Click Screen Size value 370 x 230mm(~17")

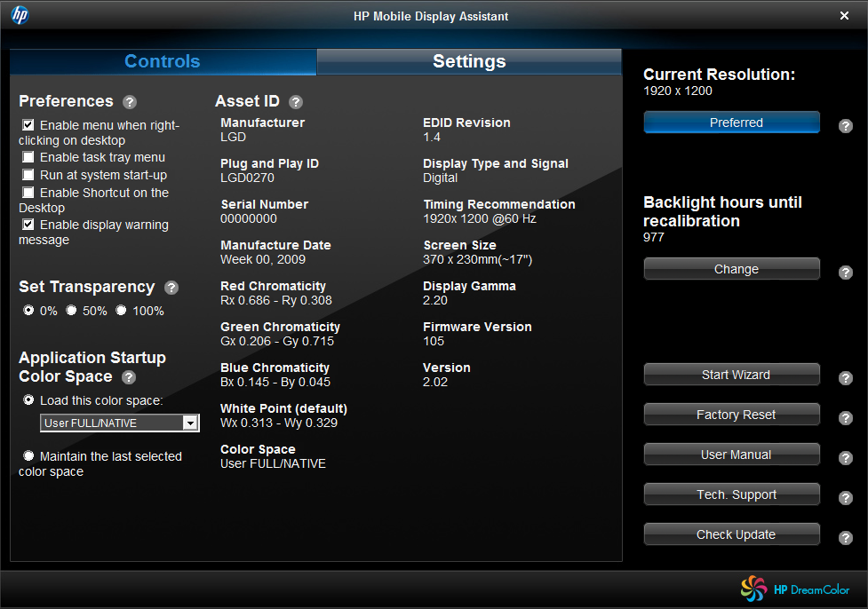(477, 260)
